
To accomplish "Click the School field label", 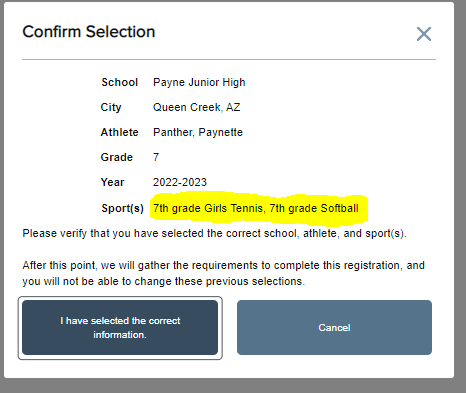I will (x=119, y=82).
